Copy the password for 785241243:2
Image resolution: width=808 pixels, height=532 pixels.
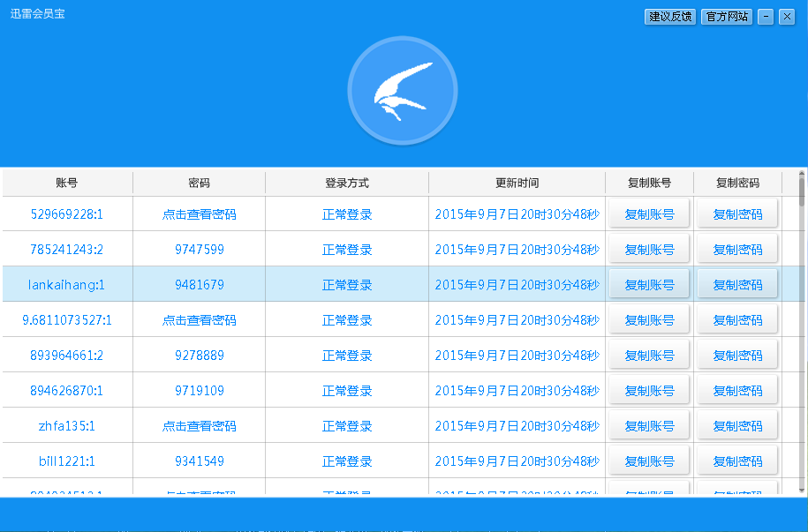click(x=736, y=248)
